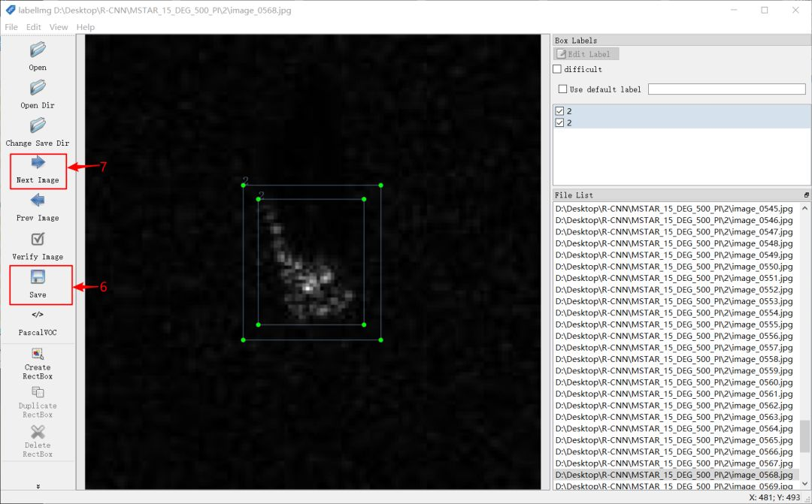Open the Help menu
812x504 pixels.
86,27
